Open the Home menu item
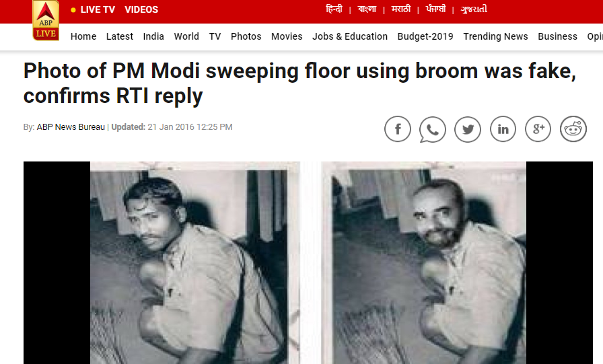This screenshot has height=364, width=603. click(83, 36)
